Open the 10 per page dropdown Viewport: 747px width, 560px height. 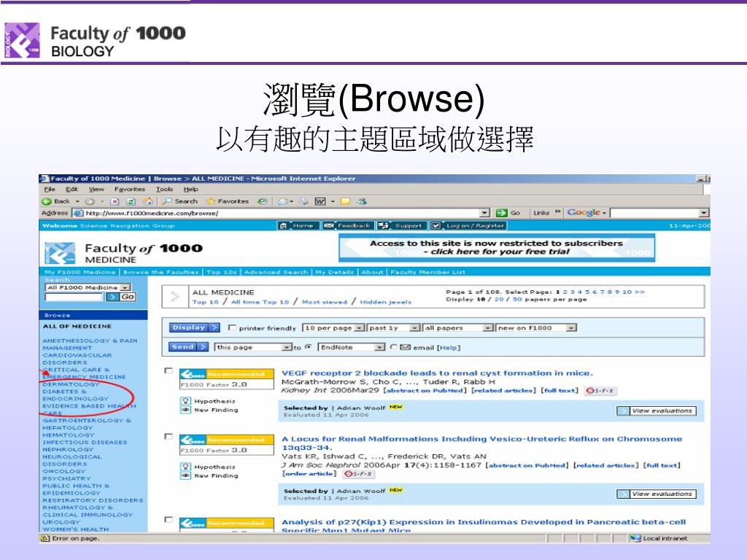coord(333,327)
